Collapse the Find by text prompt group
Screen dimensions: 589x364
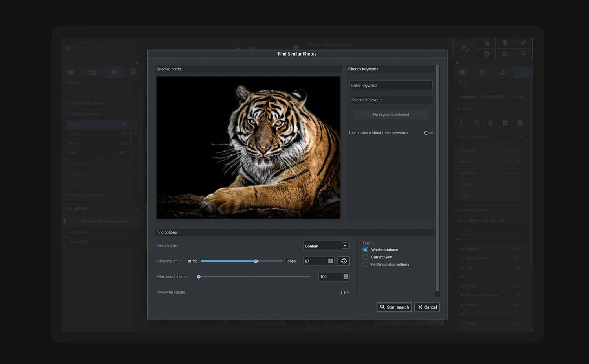point(68,195)
